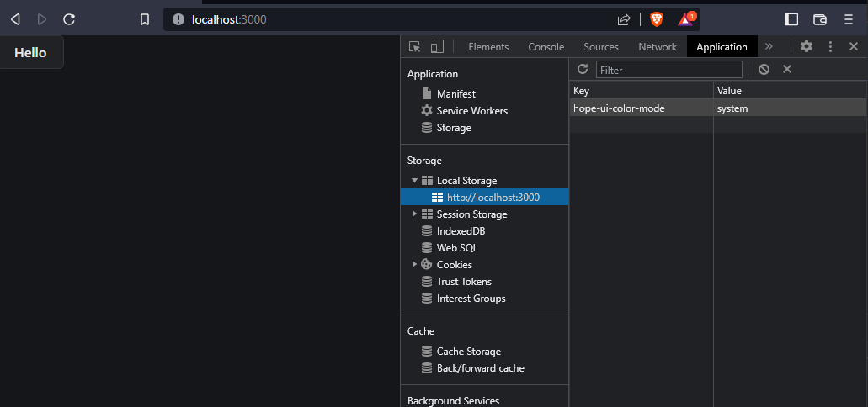Toggle the device toolbar icon
This screenshot has height=407, width=868.
(437, 47)
